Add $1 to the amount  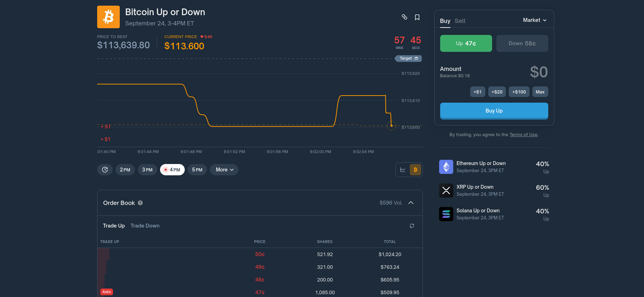tap(478, 92)
